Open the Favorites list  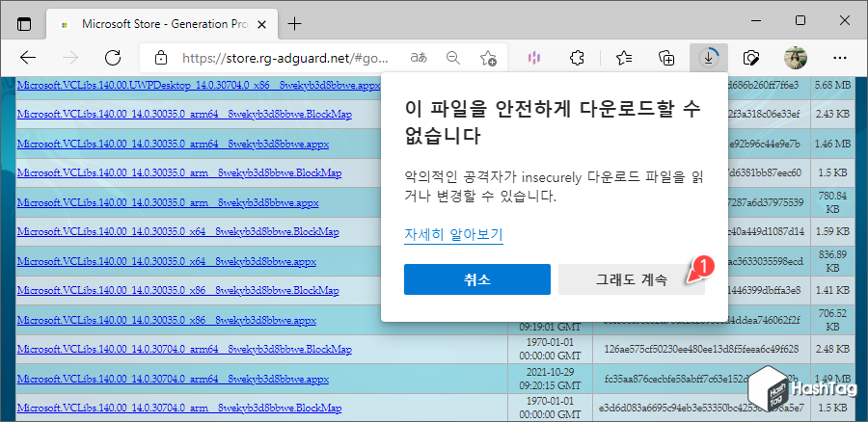tap(624, 58)
